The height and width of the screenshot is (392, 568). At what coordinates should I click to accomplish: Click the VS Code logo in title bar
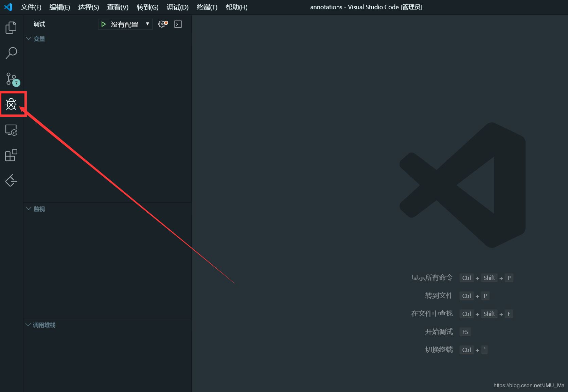(8, 7)
